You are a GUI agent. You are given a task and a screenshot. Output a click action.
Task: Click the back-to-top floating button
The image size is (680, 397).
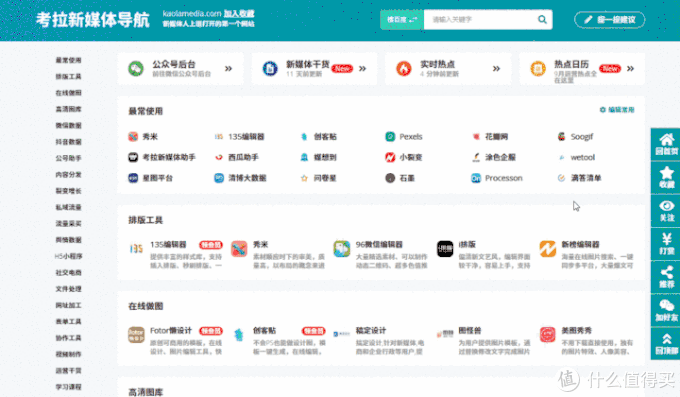coord(666,343)
